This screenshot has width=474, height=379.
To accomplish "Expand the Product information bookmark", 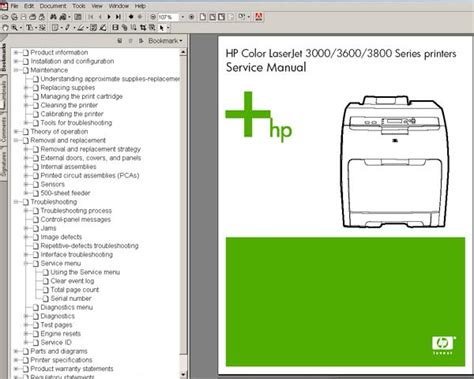I will pos(16,52).
